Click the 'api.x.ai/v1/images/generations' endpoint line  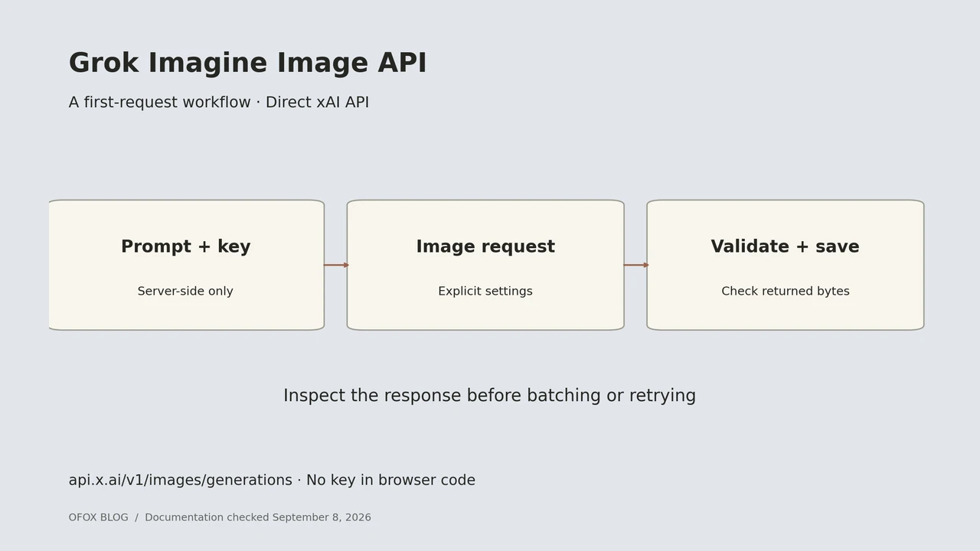272,481
